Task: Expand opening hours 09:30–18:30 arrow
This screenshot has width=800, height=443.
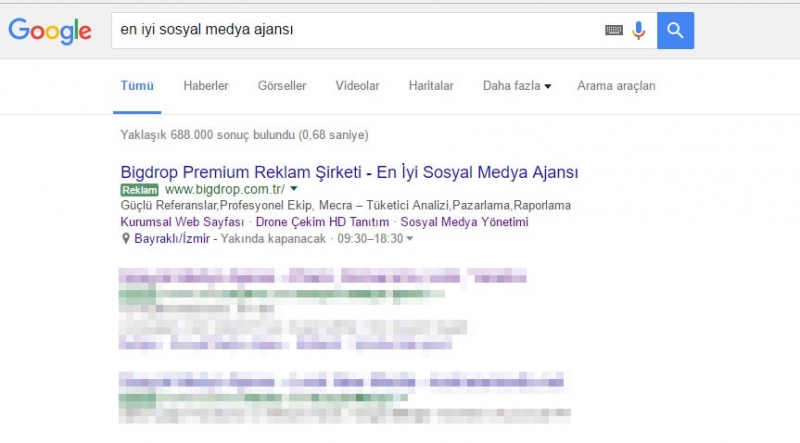Action: 409,238
